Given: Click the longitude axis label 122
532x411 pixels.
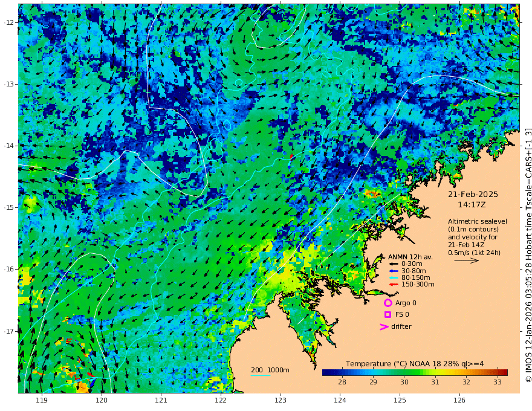Looking at the screenshot, I should tap(221, 400).
